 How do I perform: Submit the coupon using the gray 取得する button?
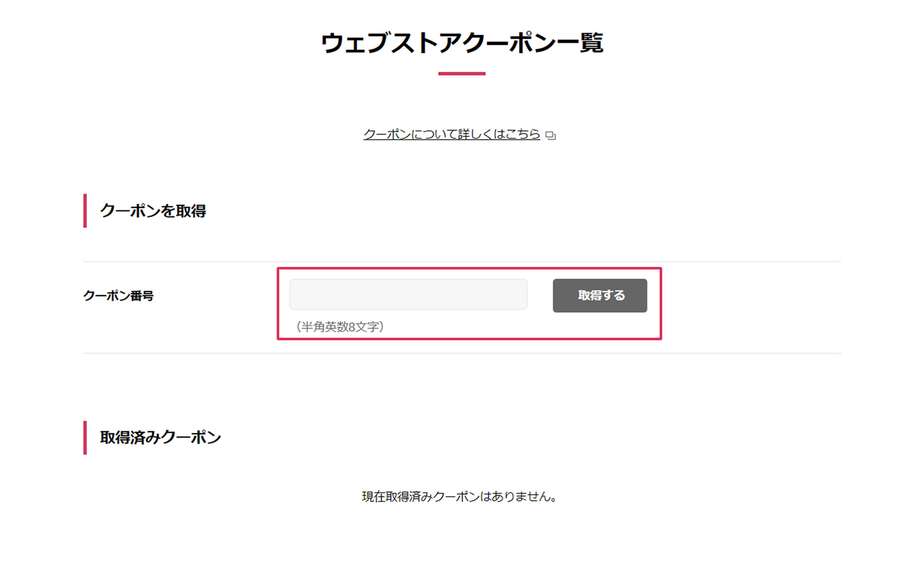coord(600,296)
